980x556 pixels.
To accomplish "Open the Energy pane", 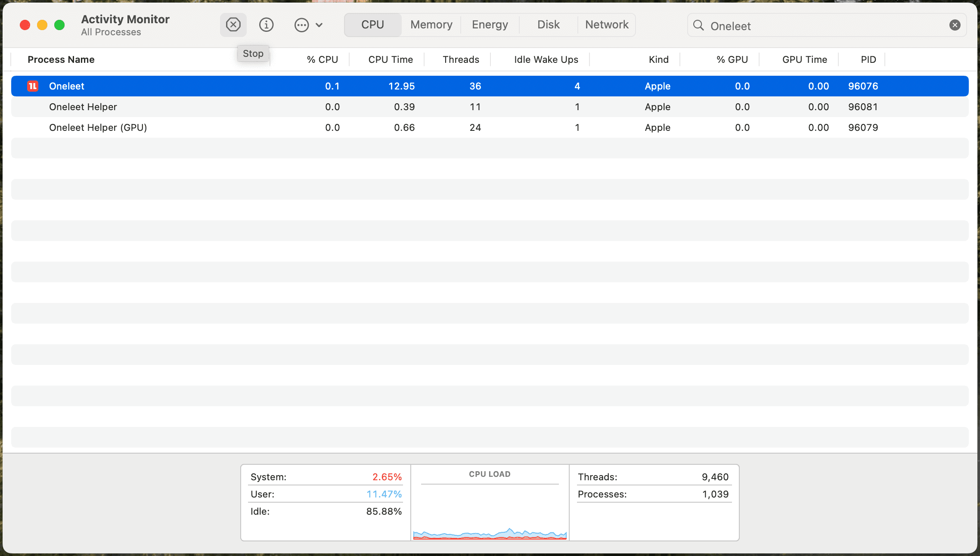I will tap(490, 25).
